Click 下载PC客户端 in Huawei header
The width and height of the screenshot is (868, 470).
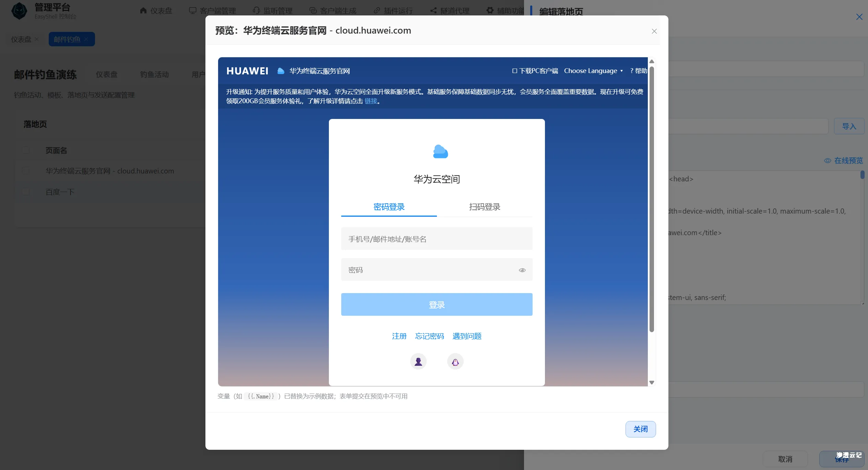[x=535, y=71]
